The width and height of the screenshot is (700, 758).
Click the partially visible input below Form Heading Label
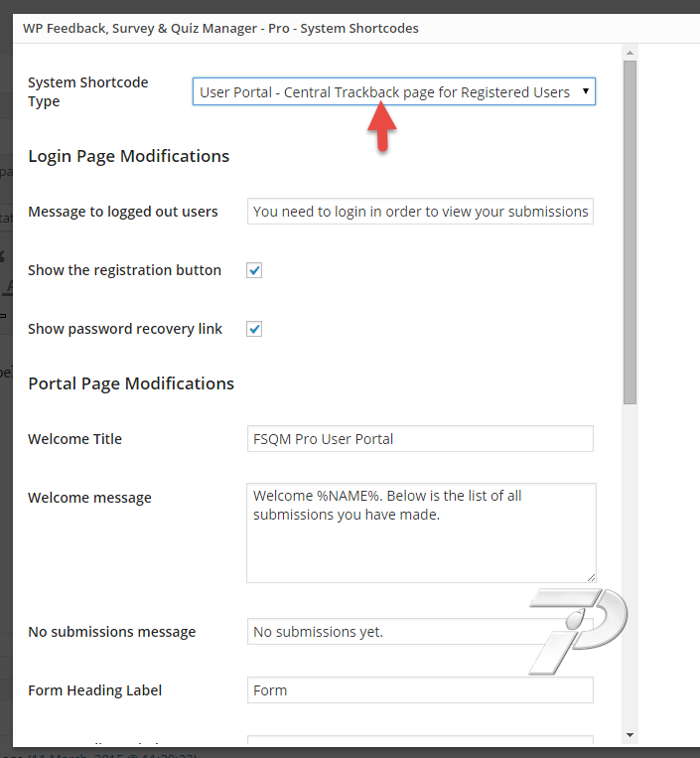(420, 741)
